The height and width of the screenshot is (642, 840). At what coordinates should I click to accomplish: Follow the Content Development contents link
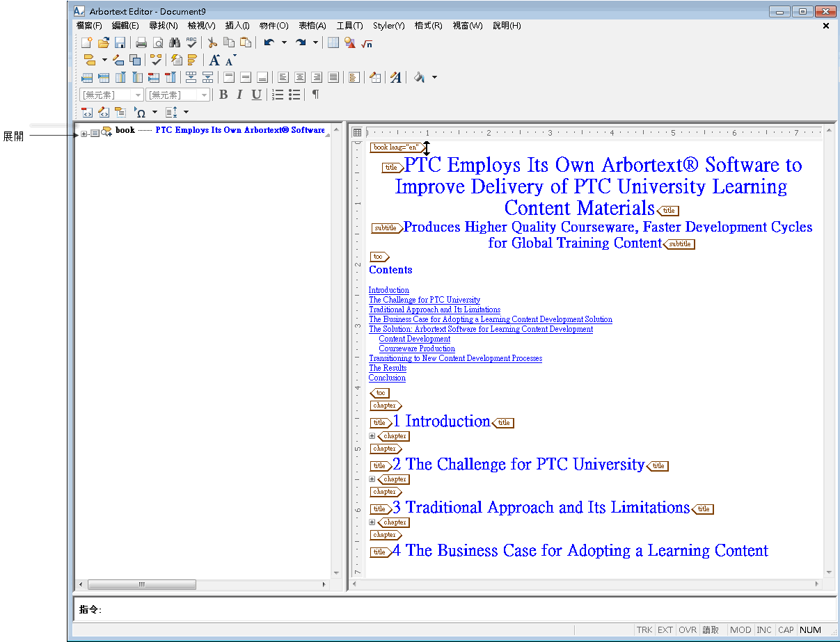point(415,339)
